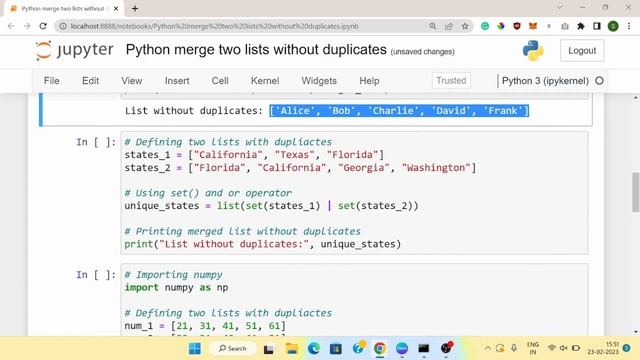Launch Microsoft Edge from taskbar
Image resolution: width=640 pixels, height=360 pixels.
tap(313, 349)
